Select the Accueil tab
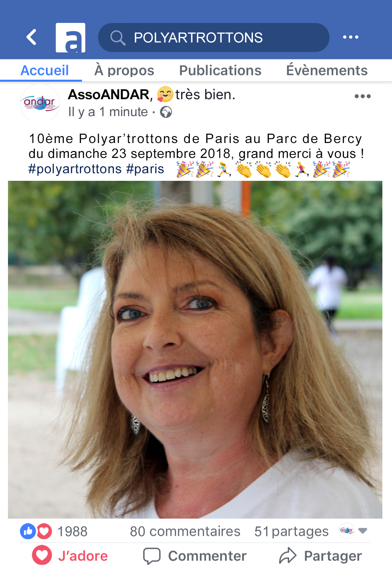392x580 pixels. (45, 70)
